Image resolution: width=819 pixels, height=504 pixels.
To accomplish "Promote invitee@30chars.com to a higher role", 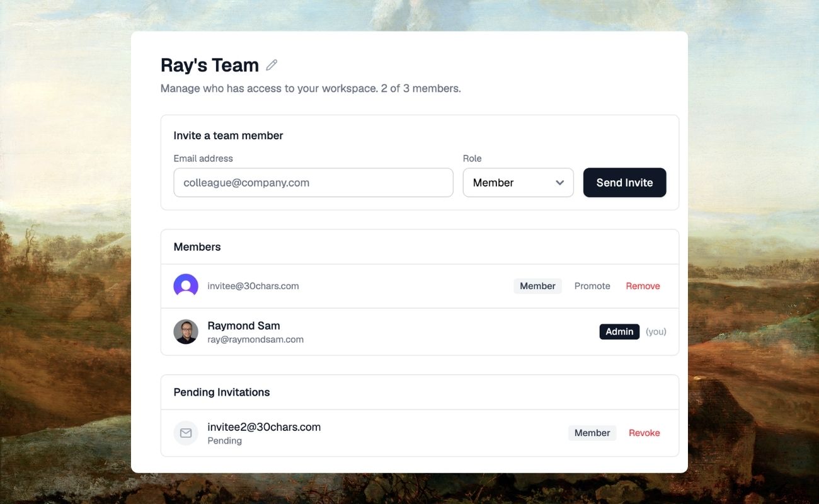I will tap(592, 286).
